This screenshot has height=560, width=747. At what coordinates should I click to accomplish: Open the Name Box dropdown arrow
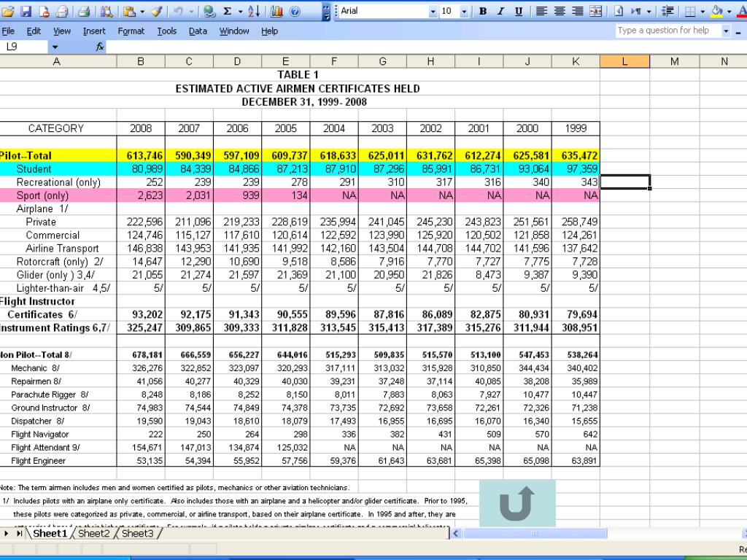point(55,47)
